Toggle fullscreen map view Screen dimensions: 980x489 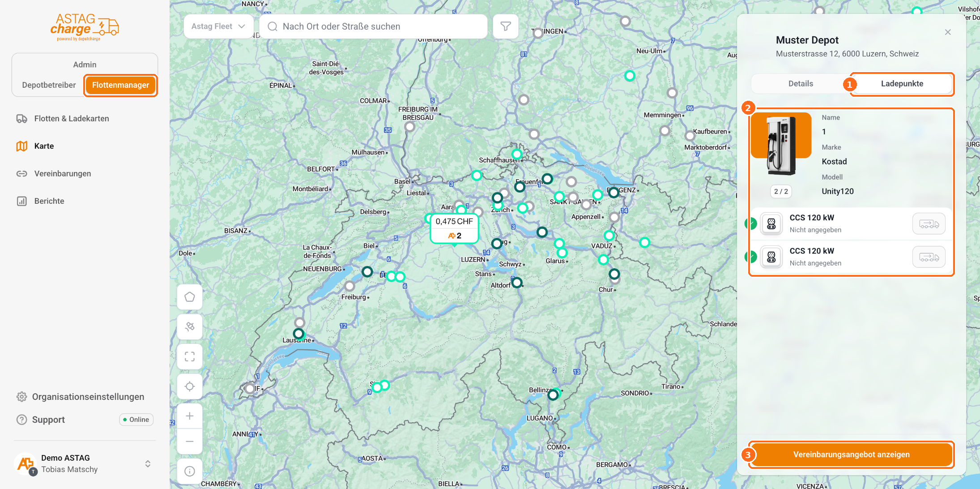point(190,356)
